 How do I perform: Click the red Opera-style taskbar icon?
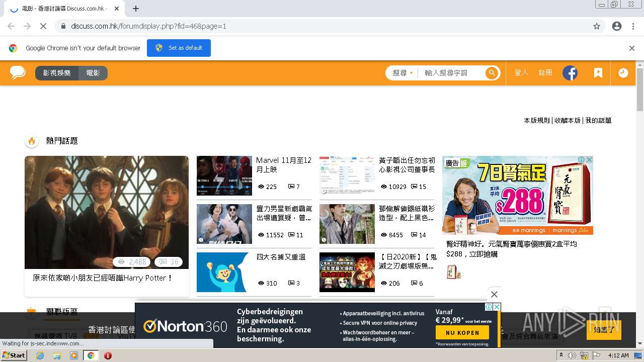(x=108, y=355)
